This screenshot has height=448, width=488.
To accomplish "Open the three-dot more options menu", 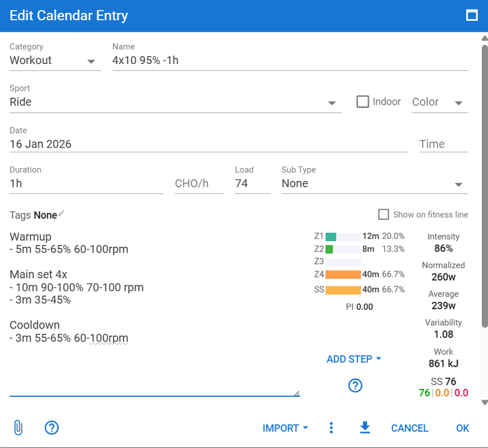I will pyautogui.click(x=331, y=428).
